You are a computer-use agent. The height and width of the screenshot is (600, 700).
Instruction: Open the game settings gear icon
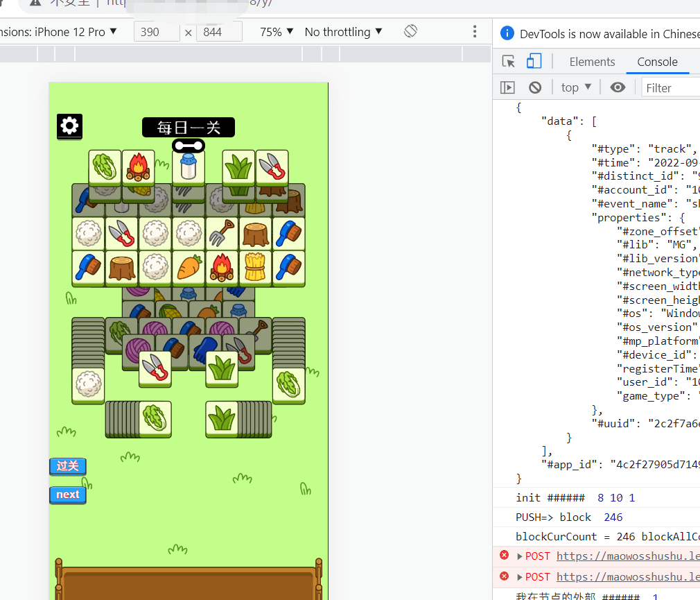(69, 126)
